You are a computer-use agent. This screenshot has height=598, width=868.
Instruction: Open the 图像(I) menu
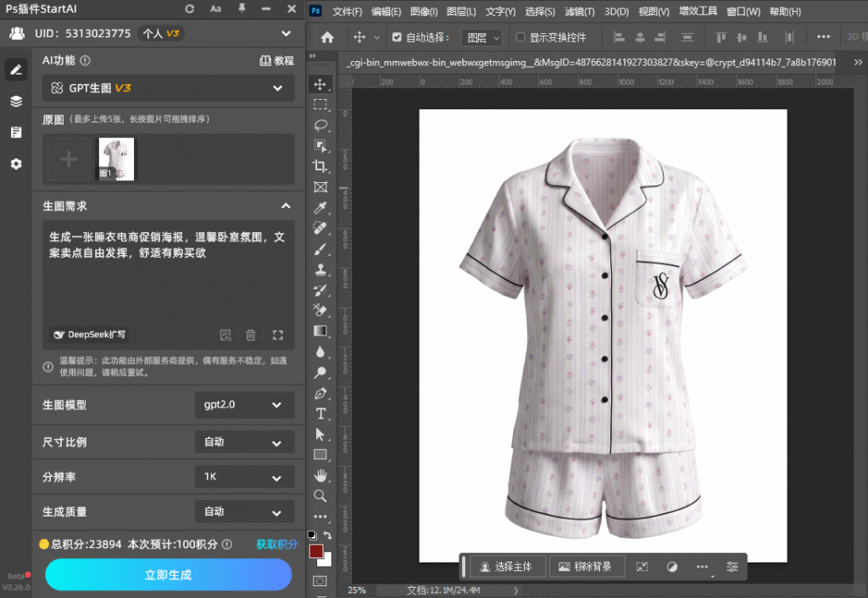[424, 12]
